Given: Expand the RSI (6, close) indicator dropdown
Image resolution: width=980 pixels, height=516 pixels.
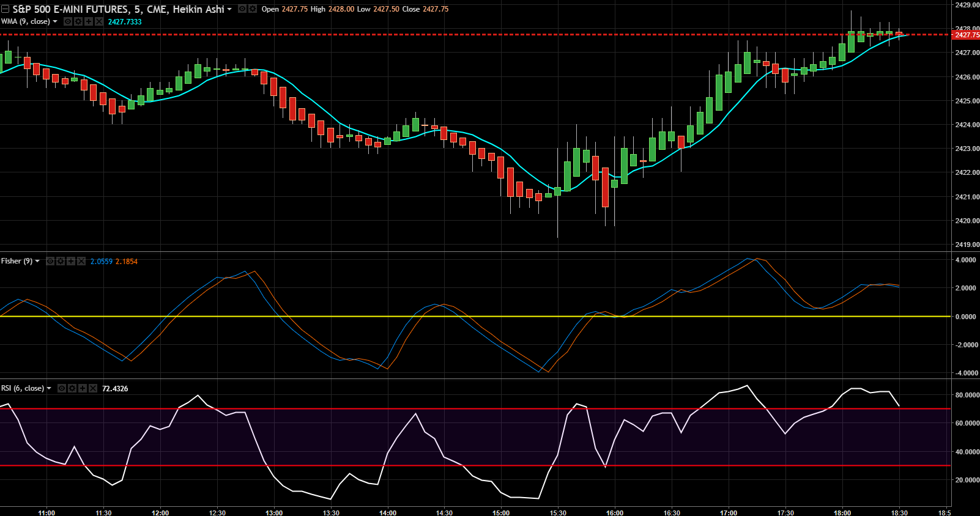Looking at the screenshot, I should pos(49,388).
